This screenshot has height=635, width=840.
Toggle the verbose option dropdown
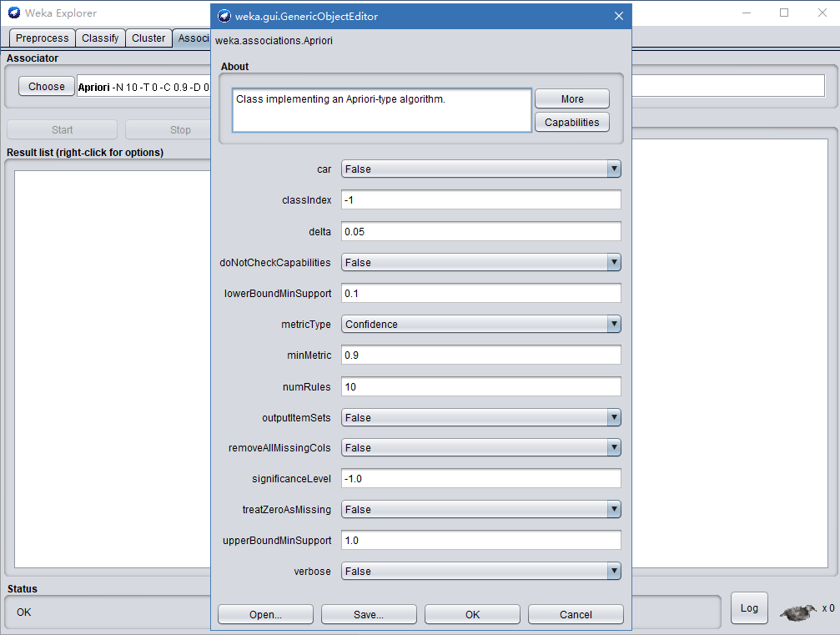[481, 572]
